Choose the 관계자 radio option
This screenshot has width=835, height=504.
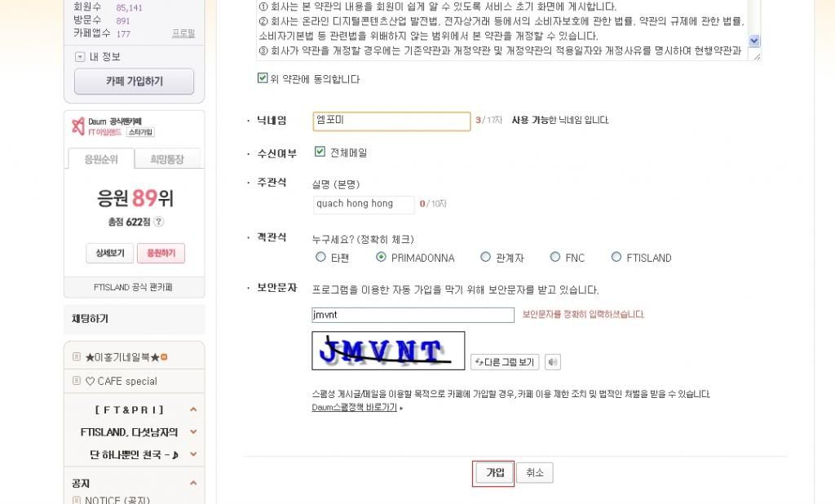pos(485,258)
